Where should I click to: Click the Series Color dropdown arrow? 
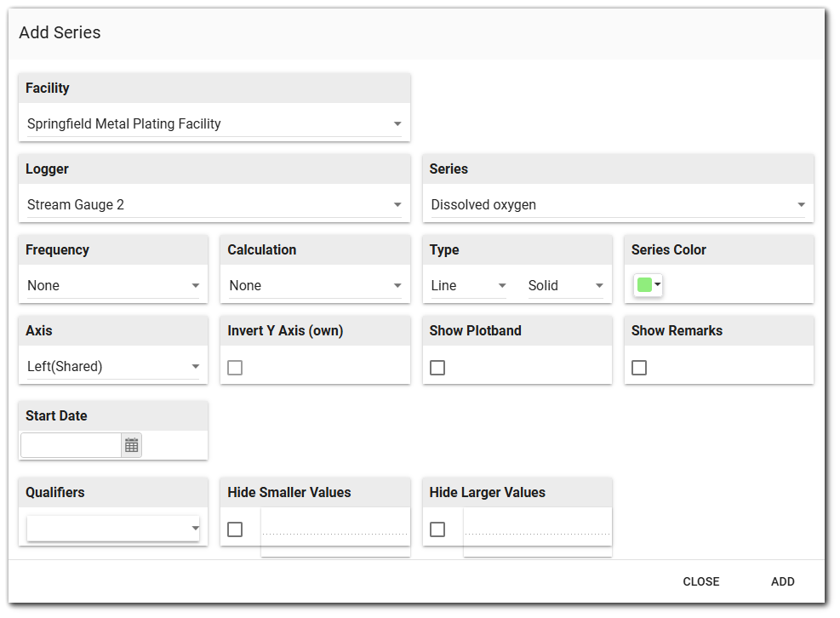657,285
